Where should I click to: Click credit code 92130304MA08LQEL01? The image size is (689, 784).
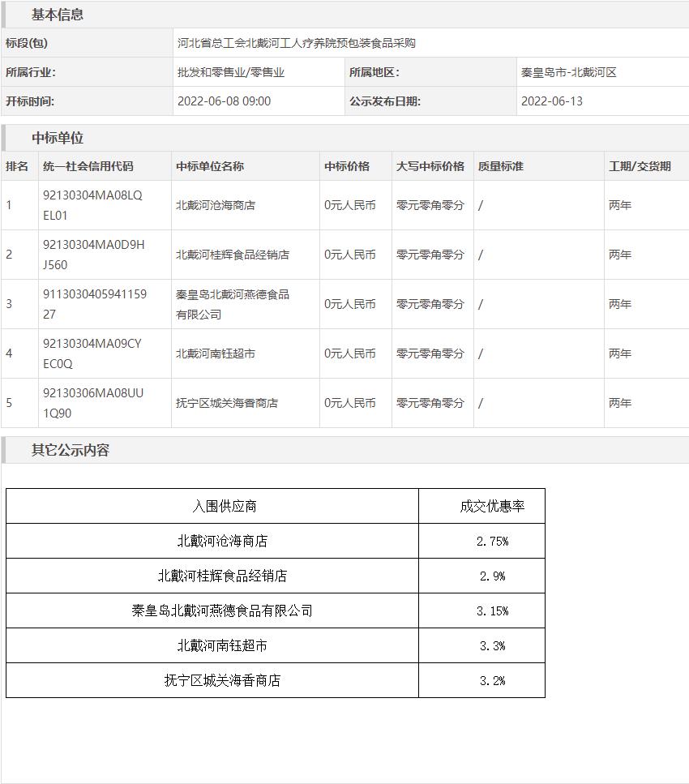pyautogui.click(x=92, y=205)
